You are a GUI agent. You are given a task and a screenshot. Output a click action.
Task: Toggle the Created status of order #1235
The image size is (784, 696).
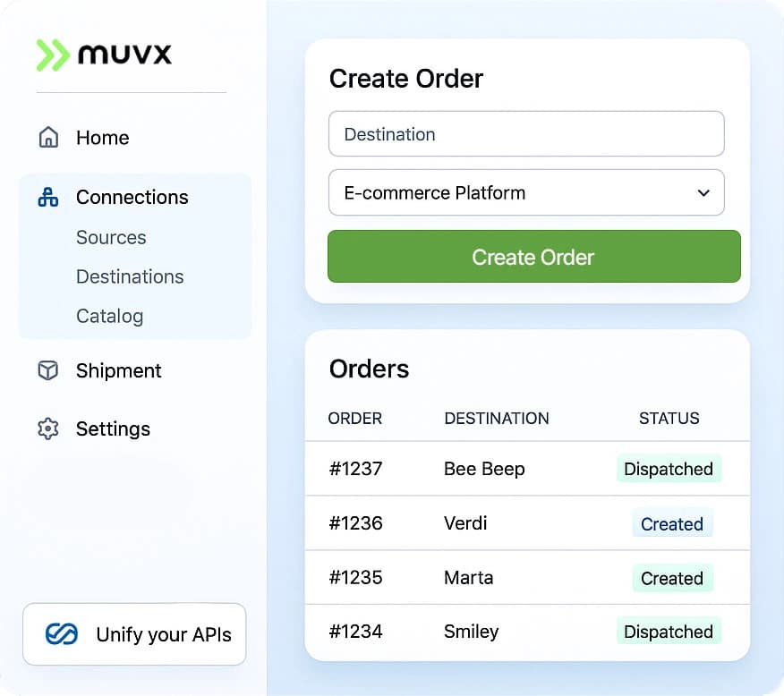(672, 578)
